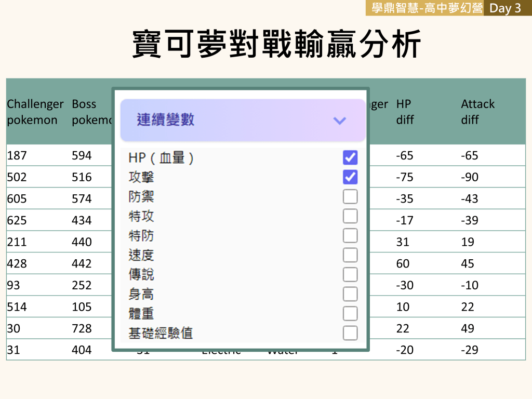This screenshot has width=532, height=399.
Task: Check the 傳說 checkbox
Action: tap(350, 274)
